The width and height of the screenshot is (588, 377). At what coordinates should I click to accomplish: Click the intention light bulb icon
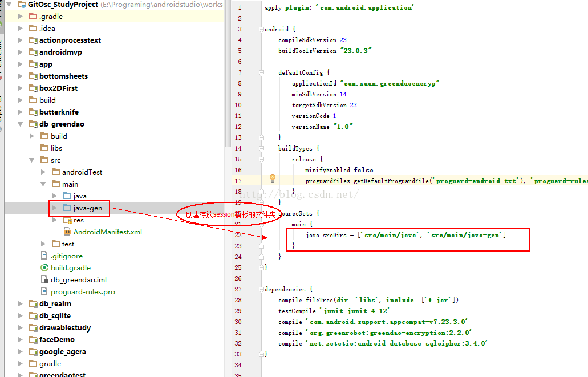point(273,179)
